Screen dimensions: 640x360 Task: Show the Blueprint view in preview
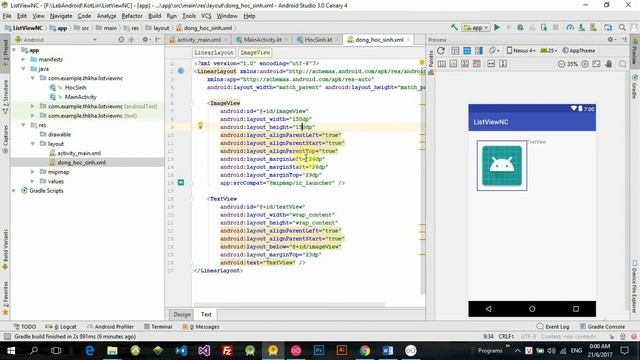click(467, 51)
